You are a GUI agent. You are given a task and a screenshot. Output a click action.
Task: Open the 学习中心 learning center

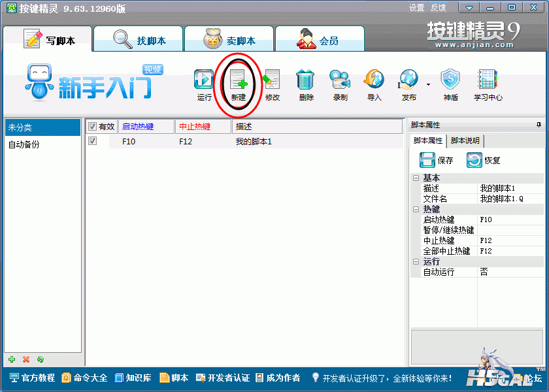tap(488, 85)
